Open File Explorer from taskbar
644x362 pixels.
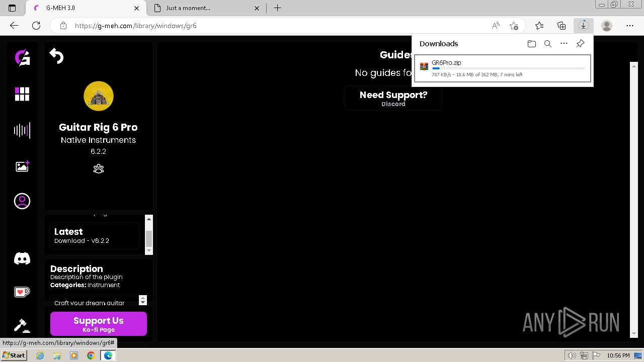57,355
